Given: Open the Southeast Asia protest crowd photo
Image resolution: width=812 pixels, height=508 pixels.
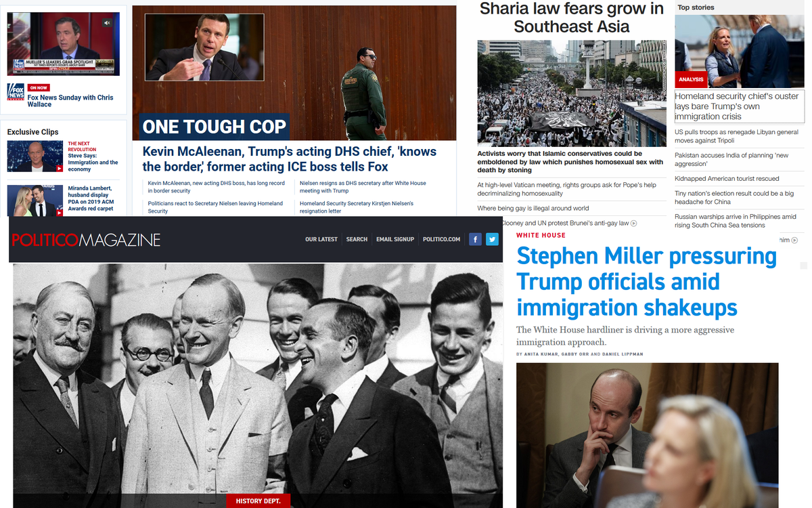Looking at the screenshot, I should click(572, 93).
